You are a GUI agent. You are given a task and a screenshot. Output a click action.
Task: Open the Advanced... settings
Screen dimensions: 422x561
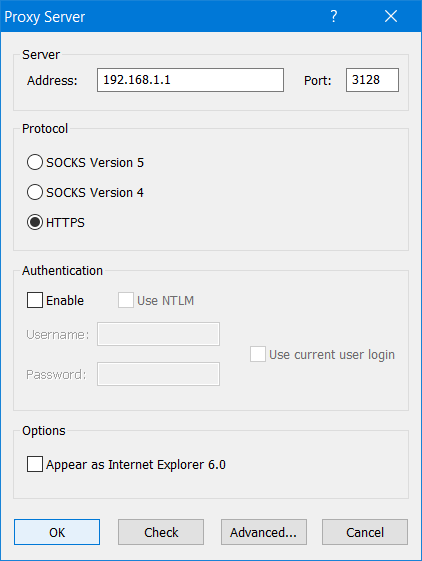pos(264,532)
